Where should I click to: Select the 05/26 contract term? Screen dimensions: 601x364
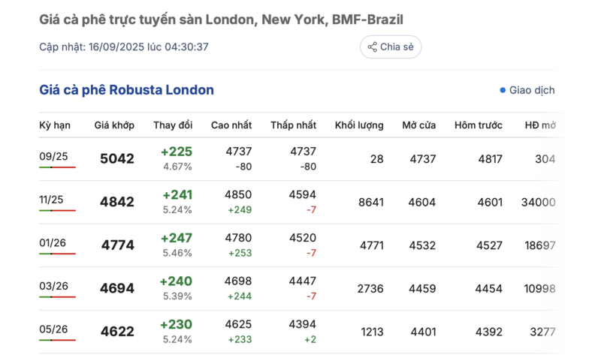point(53,329)
